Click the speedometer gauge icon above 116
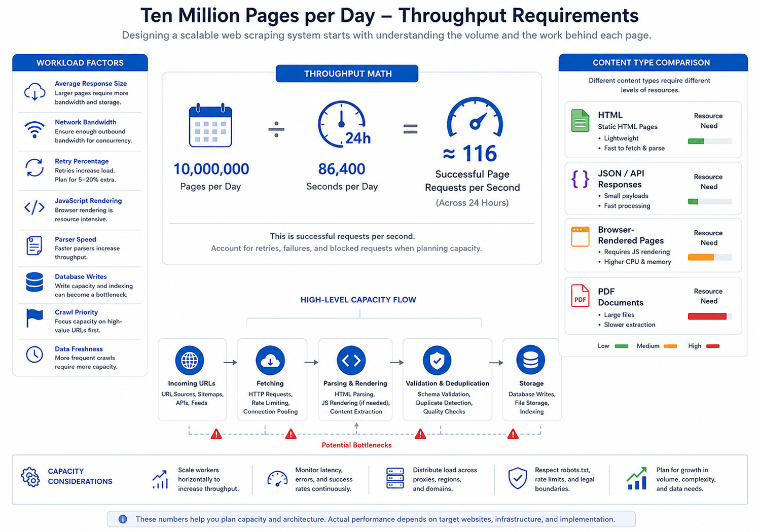This screenshot has width=760, height=532. click(475, 117)
